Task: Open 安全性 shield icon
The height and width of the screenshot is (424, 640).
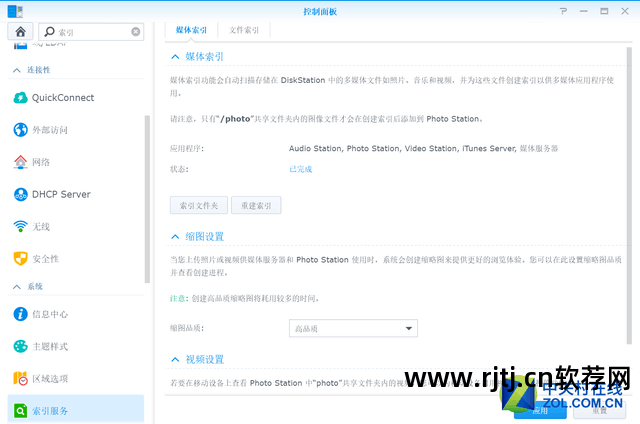Action: 20,258
